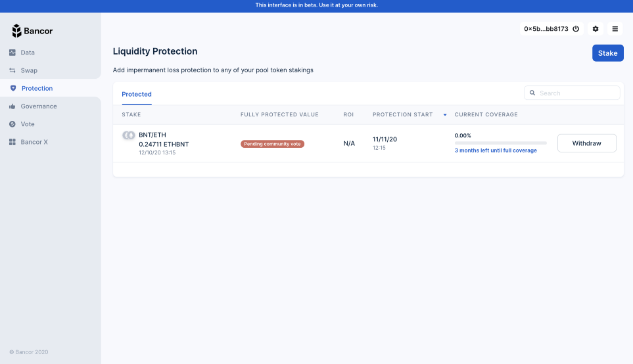Click the wallet power disconnect icon
The height and width of the screenshot is (364, 633).
(x=576, y=29)
